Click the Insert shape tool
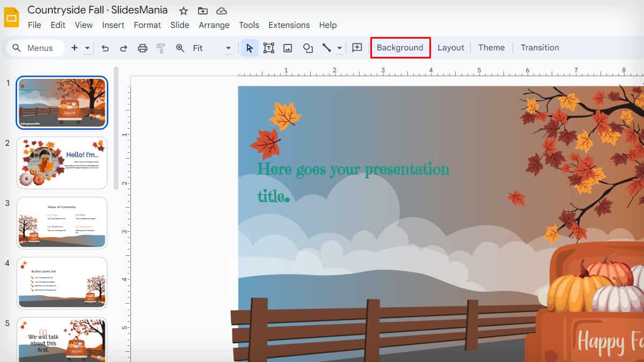 pyautogui.click(x=308, y=48)
